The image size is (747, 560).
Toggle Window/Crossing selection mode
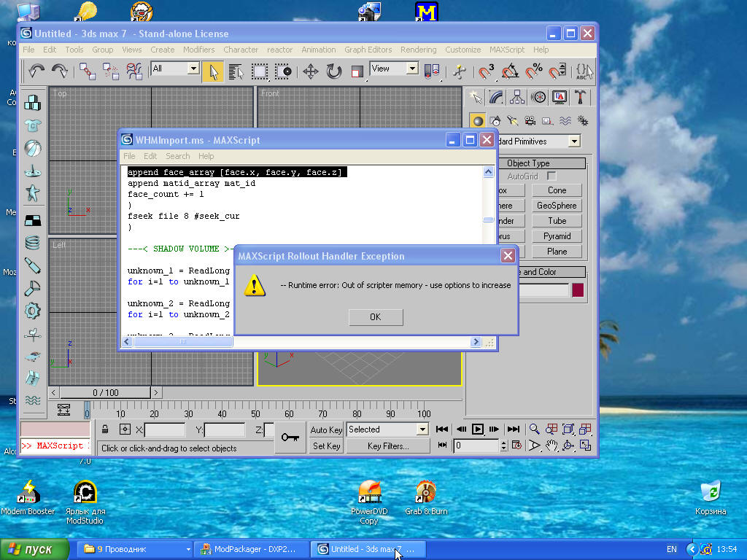[x=283, y=71]
